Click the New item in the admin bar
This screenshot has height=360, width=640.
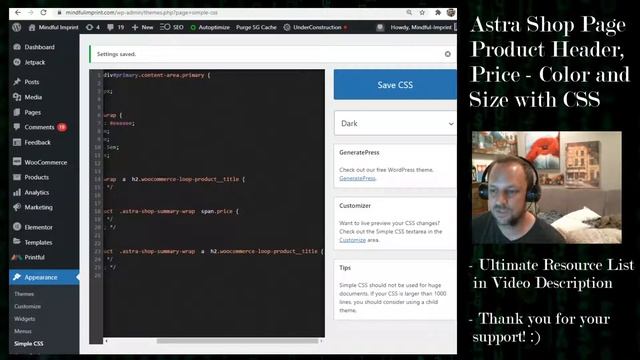(142, 27)
